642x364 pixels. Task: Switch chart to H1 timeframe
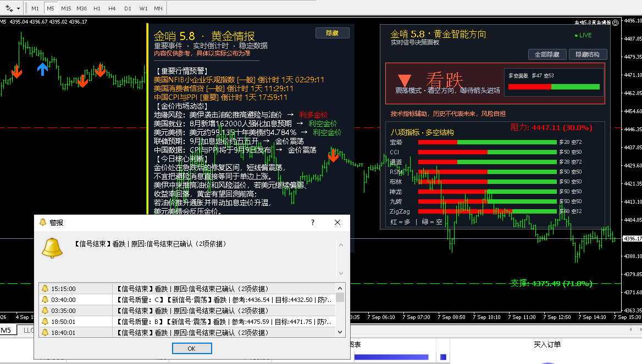click(x=97, y=8)
